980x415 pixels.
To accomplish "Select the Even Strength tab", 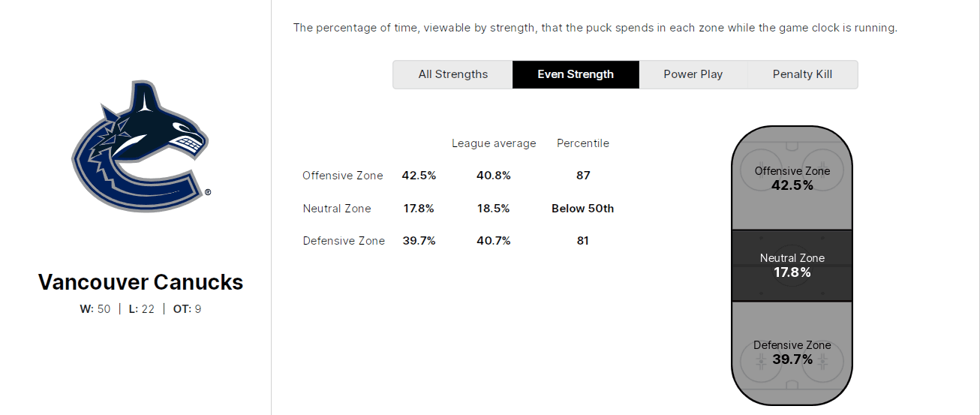I will (576, 74).
